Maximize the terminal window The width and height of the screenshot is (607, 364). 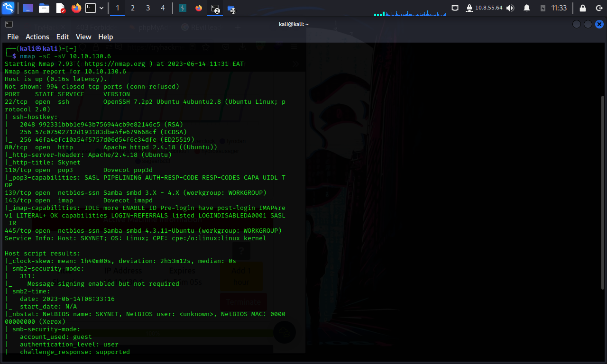click(x=588, y=24)
